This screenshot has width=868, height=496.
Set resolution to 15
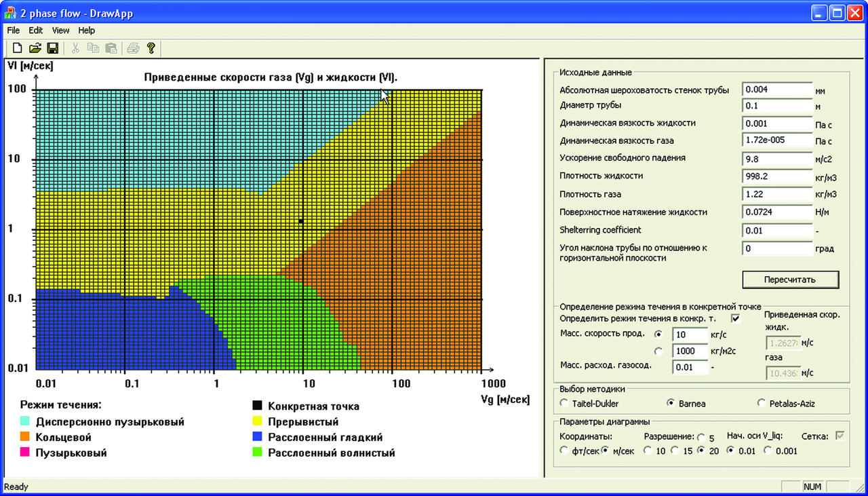[x=675, y=451]
